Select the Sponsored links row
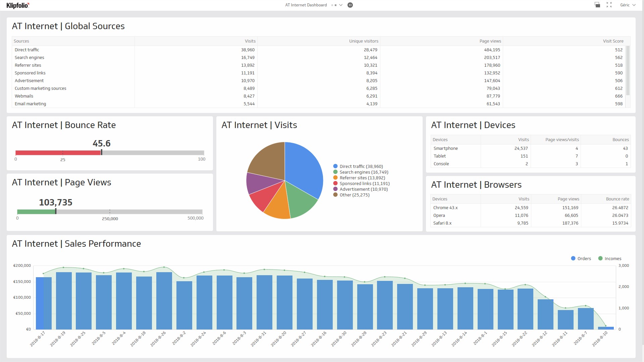Screen dimensions: 644x362 pos(319,73)
